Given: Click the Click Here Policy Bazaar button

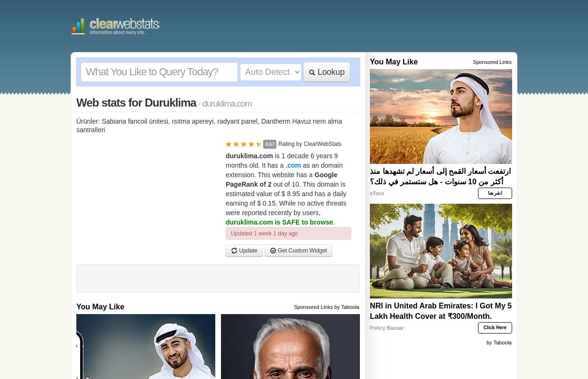Looking at the screenshot, I should [x=495, y=328].
